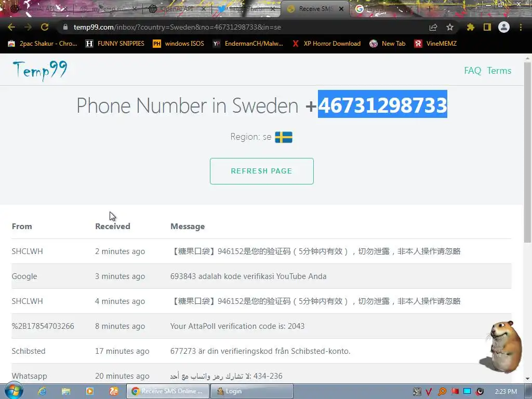The height and width of the screenshot is (399, 532).
Task: Close the myTemp.en tab
Action: point(135,9)
